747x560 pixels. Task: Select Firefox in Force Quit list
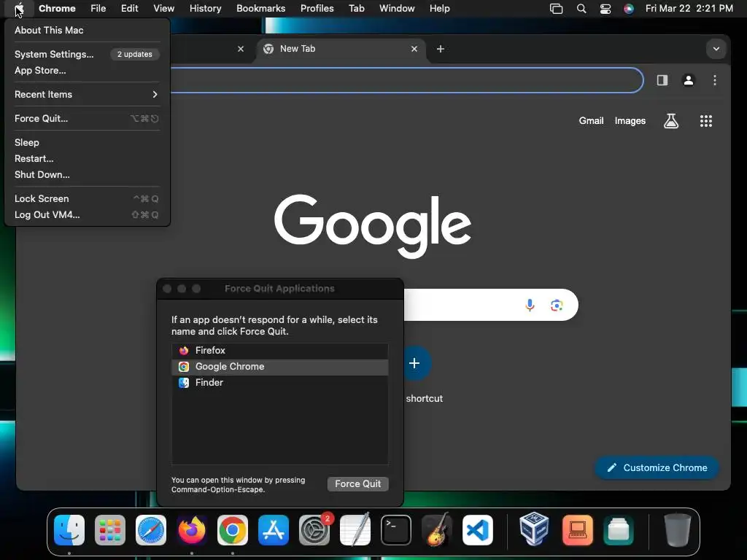tap(279, 351)
